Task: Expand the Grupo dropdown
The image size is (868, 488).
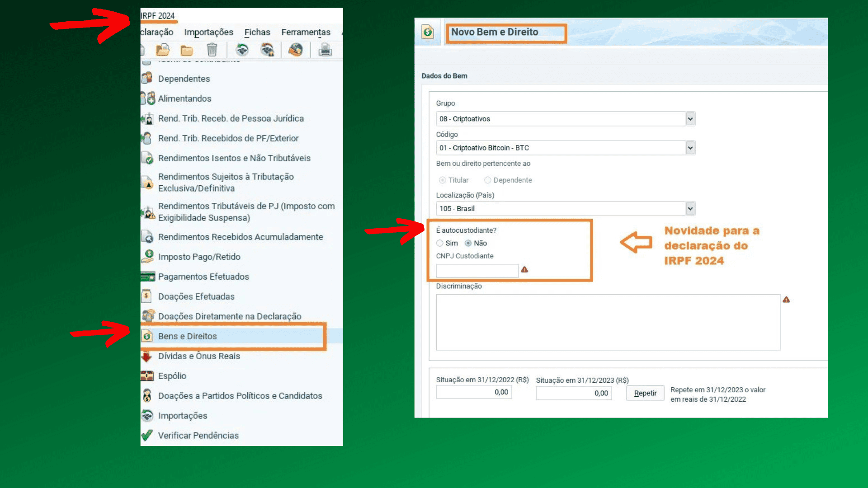Action: pos(690,119)
